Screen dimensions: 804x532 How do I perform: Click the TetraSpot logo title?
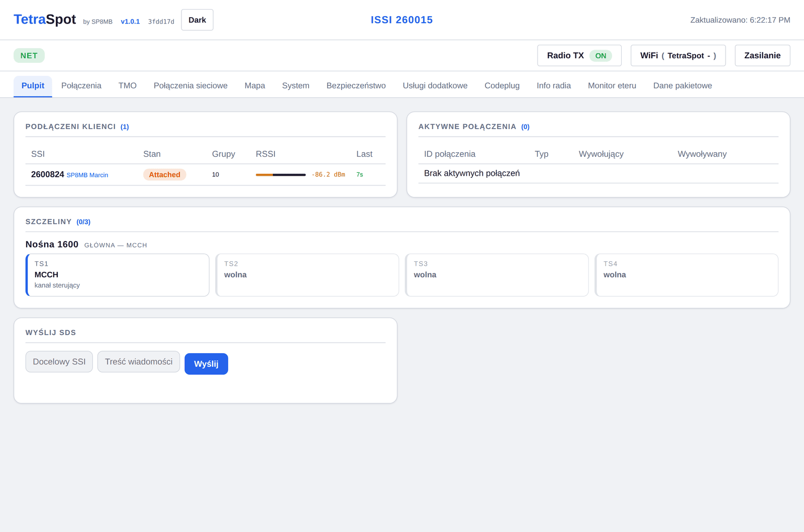45,19
